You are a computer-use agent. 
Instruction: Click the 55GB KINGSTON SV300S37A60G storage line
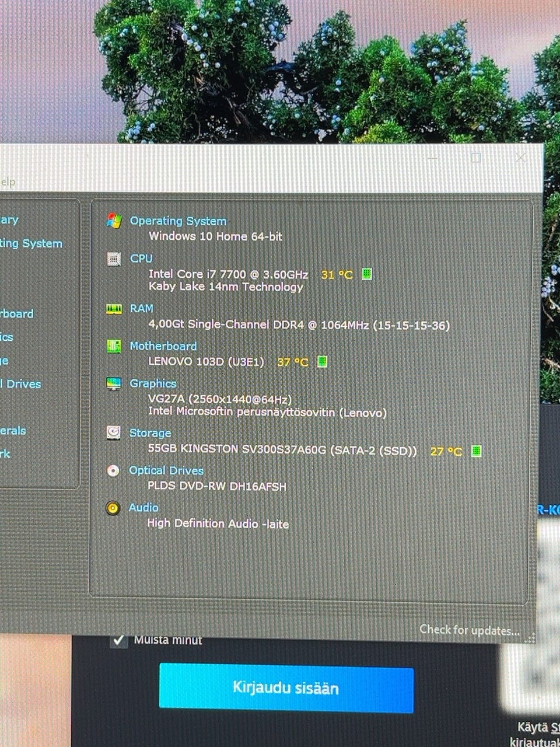282,449
